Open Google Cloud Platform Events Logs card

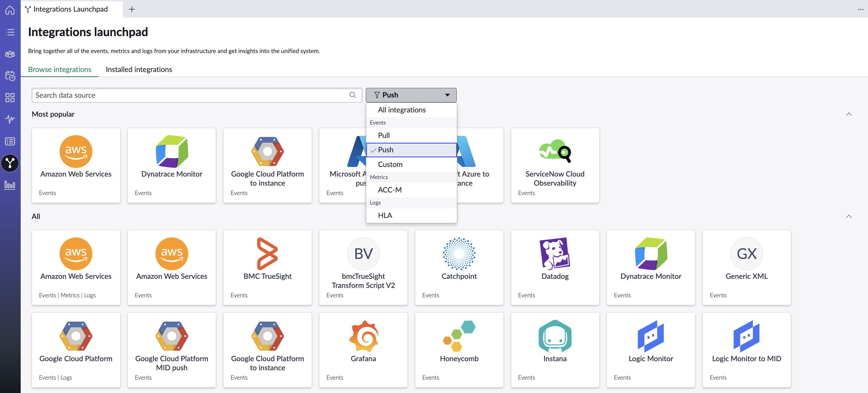[x=76, y=350]
